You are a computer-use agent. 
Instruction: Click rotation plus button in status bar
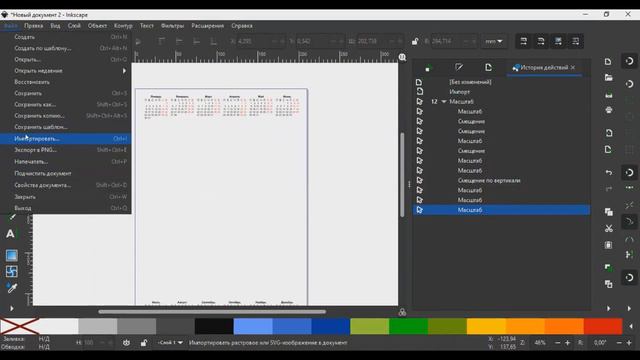629,343
